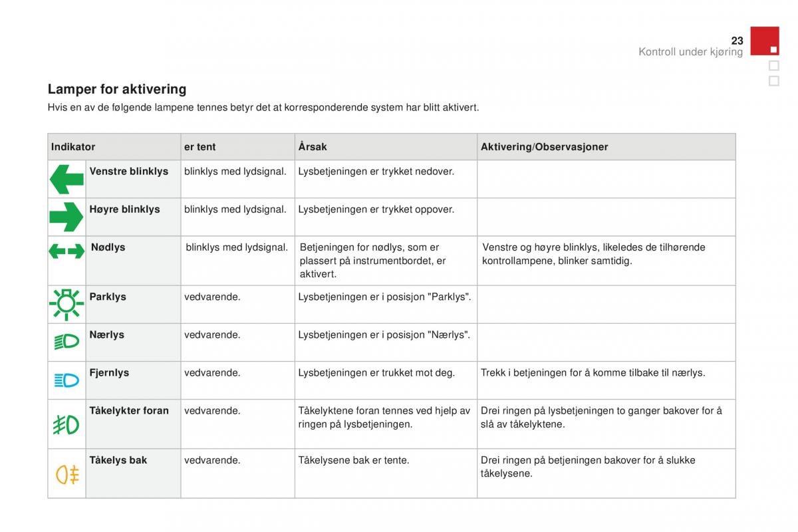The height and width of the screenshot is (532, 798).
Task: Click the Parklys sidelights icon
Action: point(66,305)
